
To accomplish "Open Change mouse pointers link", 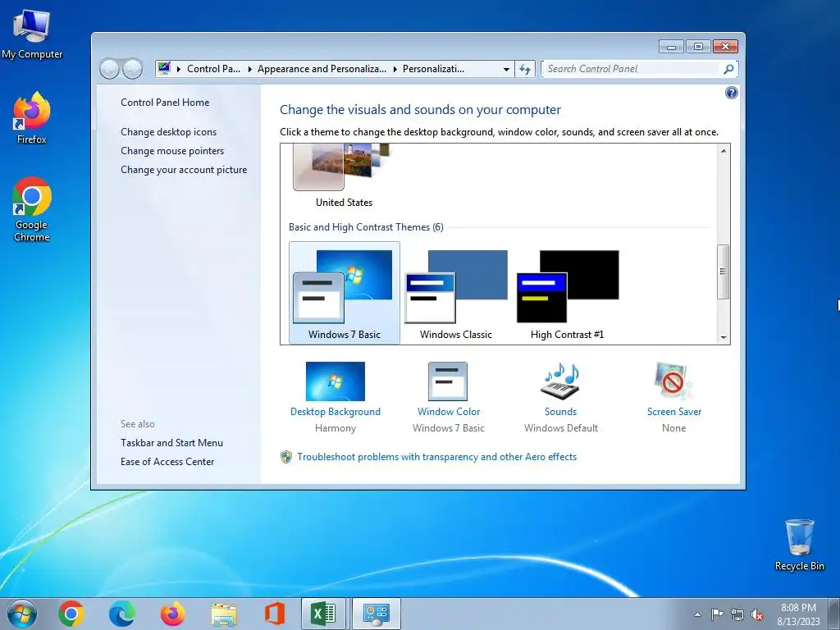I will [x=172, y=151].
